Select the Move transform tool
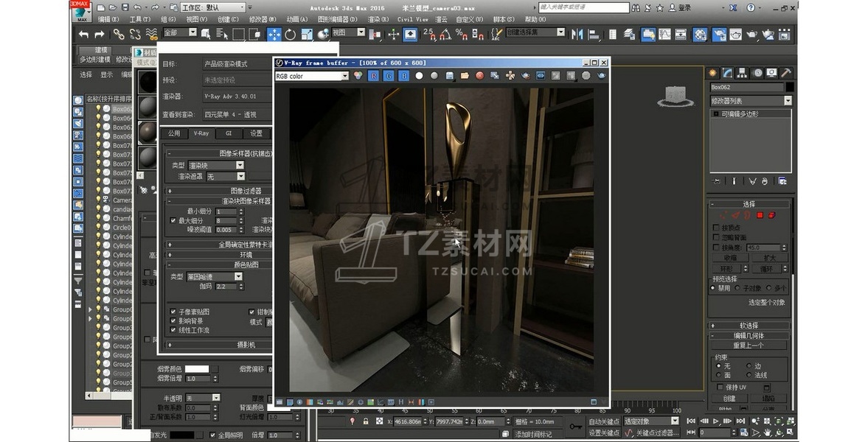The width and height of the screenshot is (868, 442). (274, 34)
